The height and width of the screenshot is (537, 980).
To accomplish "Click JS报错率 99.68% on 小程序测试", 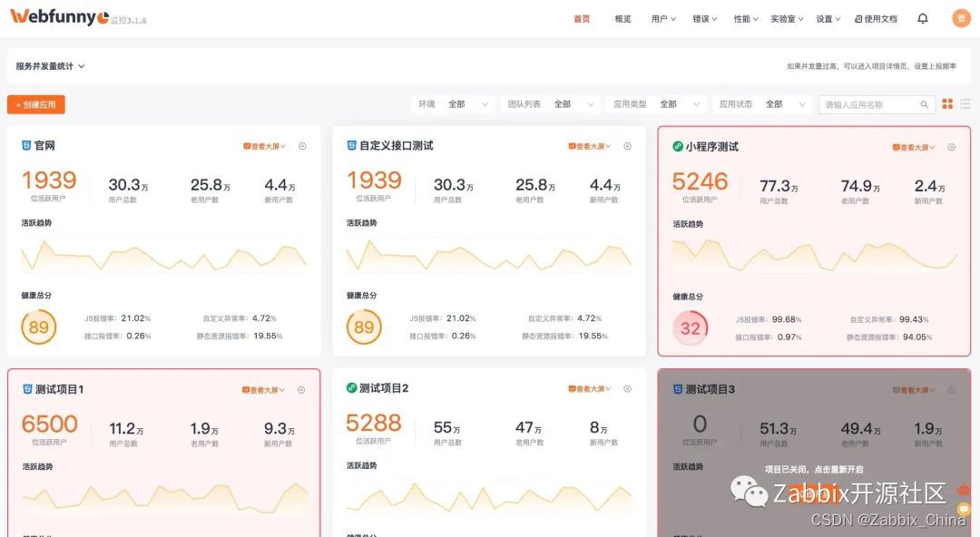I will pyautogui.click(x=769, y=319).
